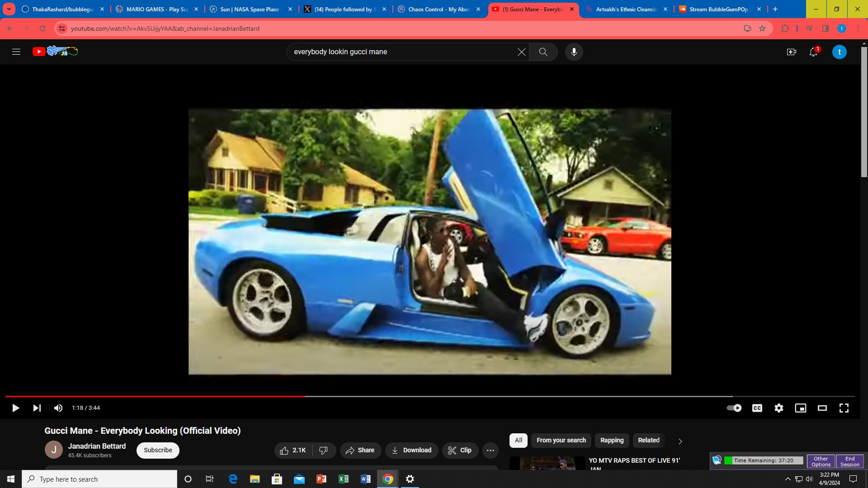Select the All filter chip
The height and width of the screenshot is (488, 868).
click(519, 441)
